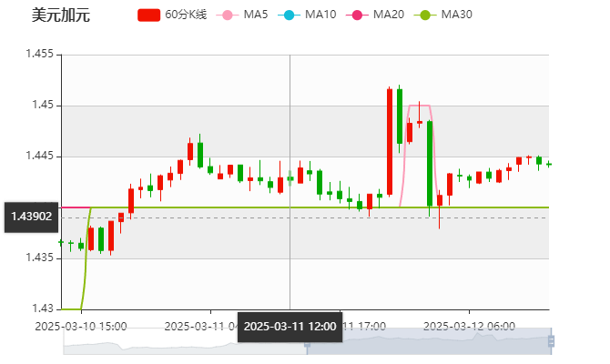The height and width of the screenshot is (364, 610).
Task: Click the 1.45 y-axis label
Action: click(43, 105)
